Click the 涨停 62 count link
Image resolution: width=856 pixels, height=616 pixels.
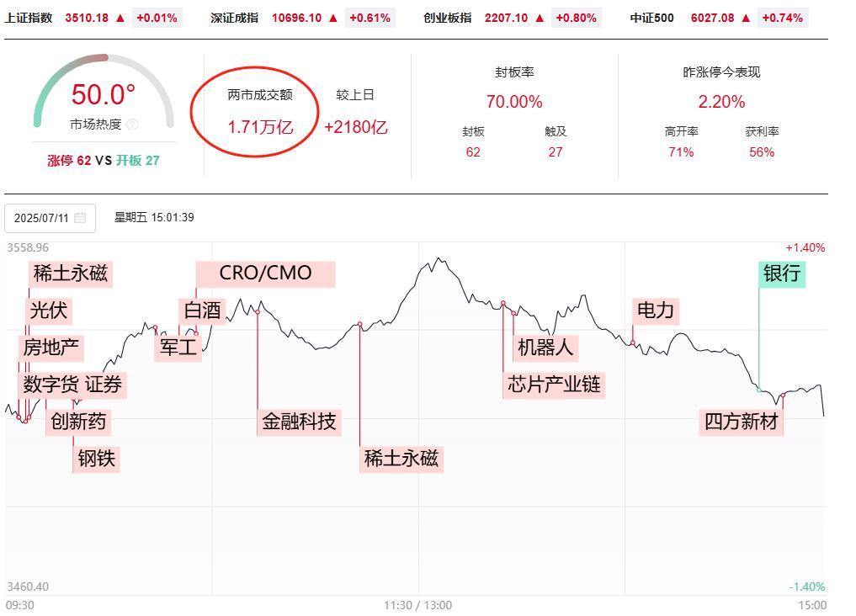69,161
